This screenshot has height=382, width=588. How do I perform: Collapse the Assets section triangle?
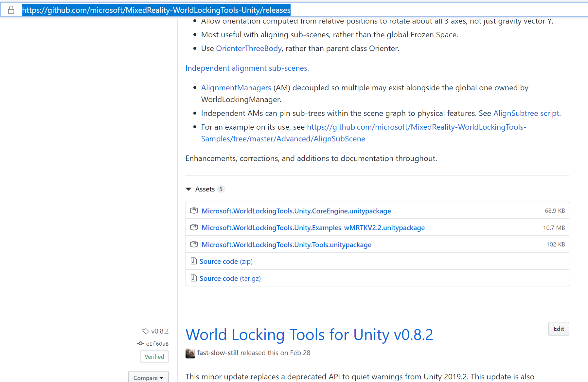click(x=188, y=189)
